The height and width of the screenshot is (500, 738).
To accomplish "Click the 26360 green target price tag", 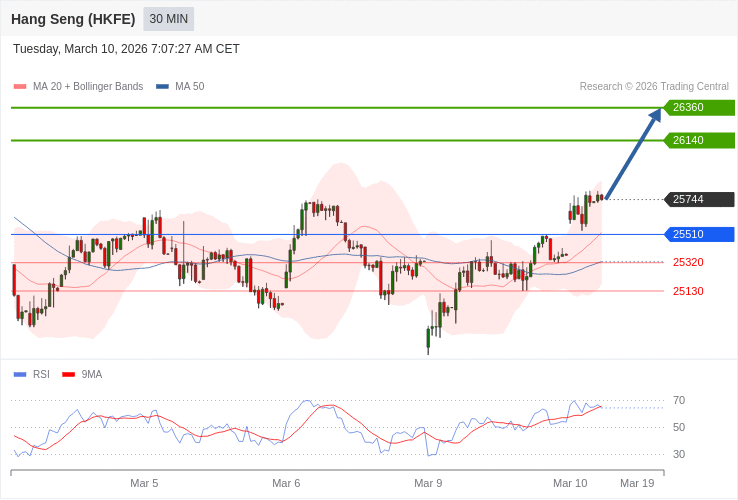I will pos(699,108).
